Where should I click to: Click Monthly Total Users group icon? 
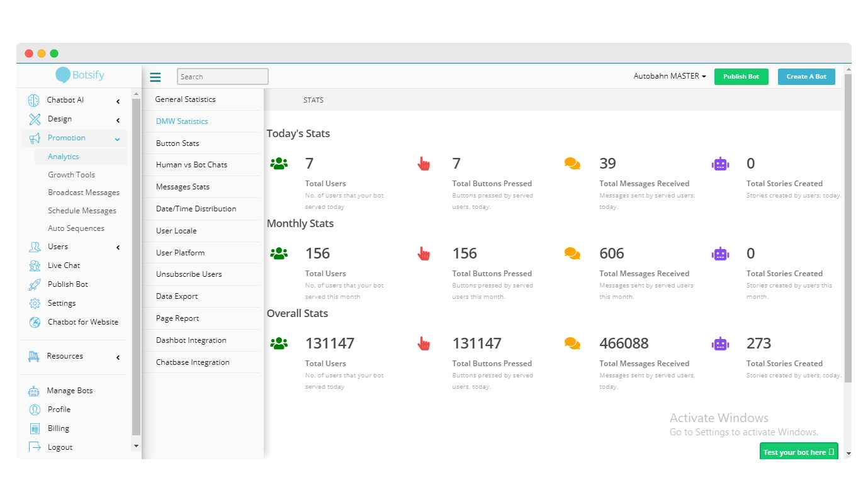tap(279, 254)
